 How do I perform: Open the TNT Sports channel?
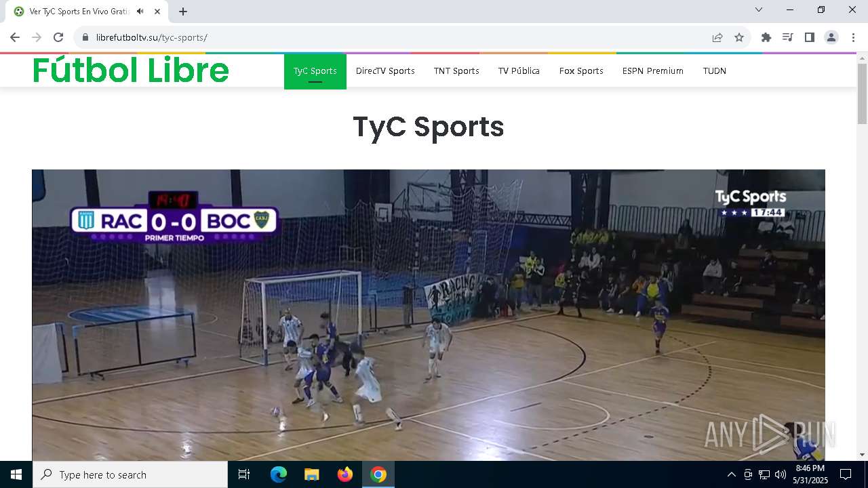tap(456, 70)
